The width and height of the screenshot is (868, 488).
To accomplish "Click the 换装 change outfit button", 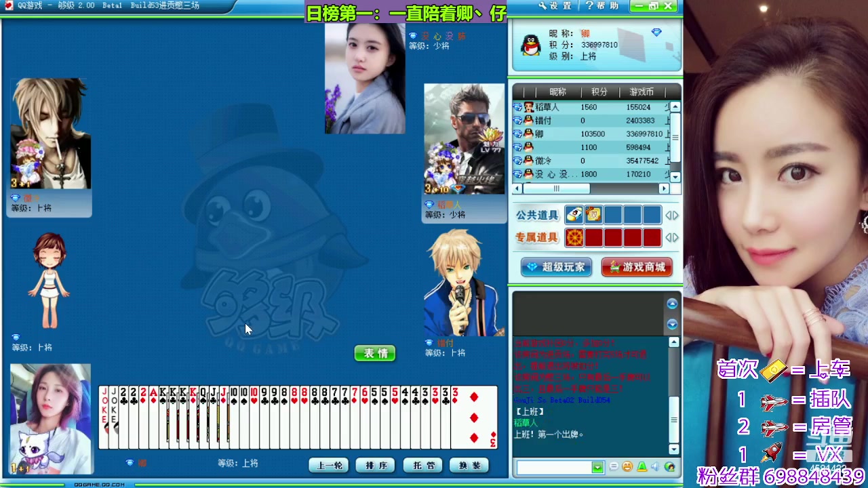I will [x=469, y=466].
